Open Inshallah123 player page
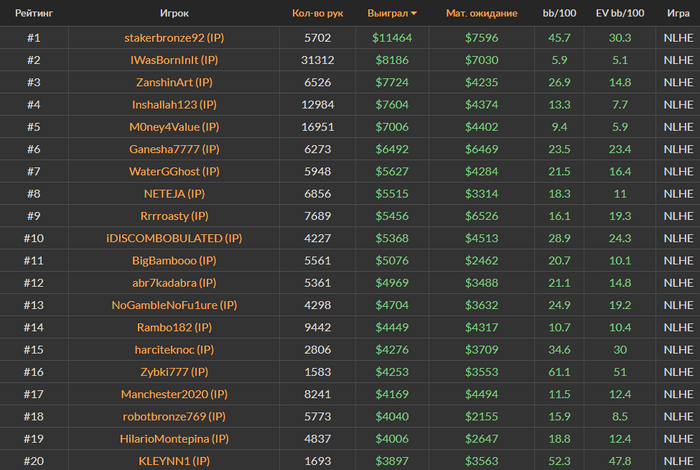700x470 pixels. (x=174, y=104)
